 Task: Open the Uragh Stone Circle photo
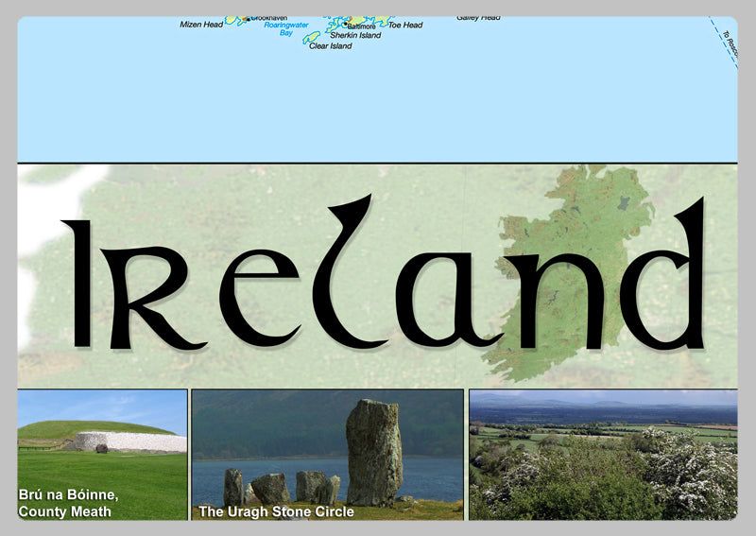(x=327, y=455)
